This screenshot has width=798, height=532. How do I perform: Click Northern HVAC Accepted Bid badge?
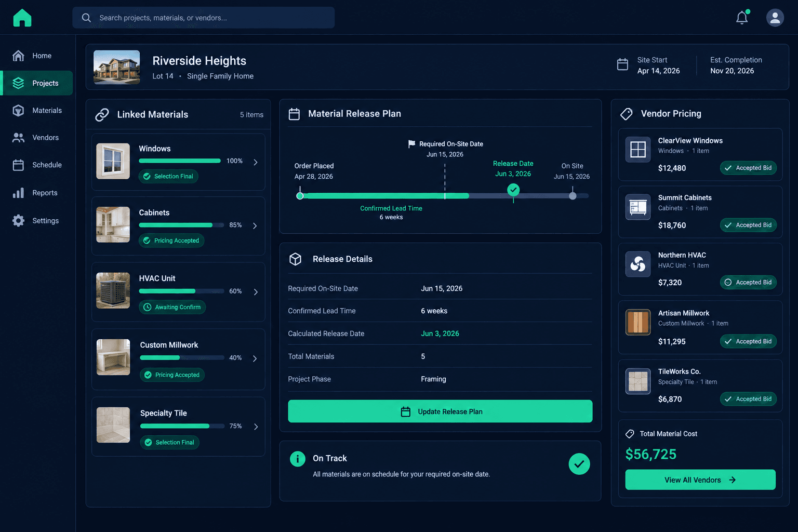pos(748,282)
